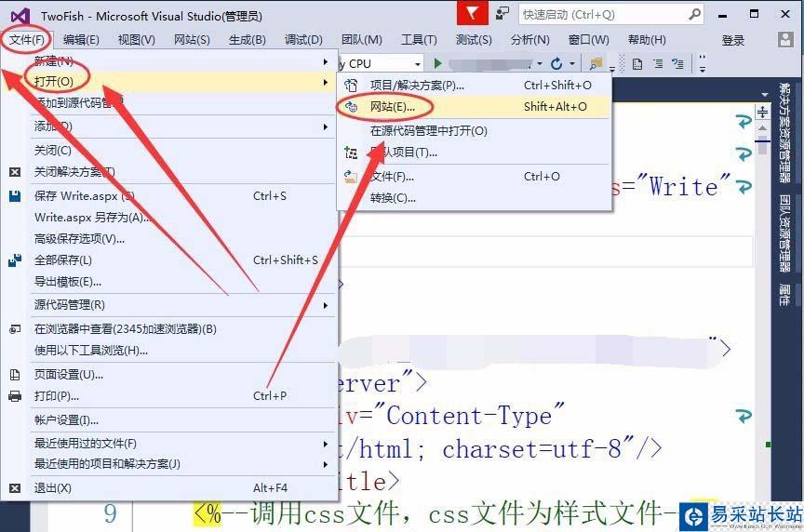Click the decrease indent toolbar icon

click(658, 63)
